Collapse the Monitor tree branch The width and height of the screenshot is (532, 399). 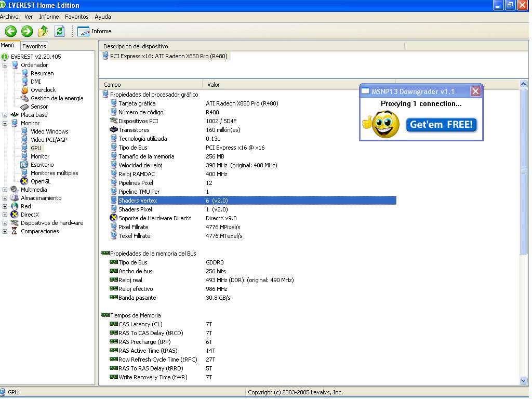(x=5, y=123)
